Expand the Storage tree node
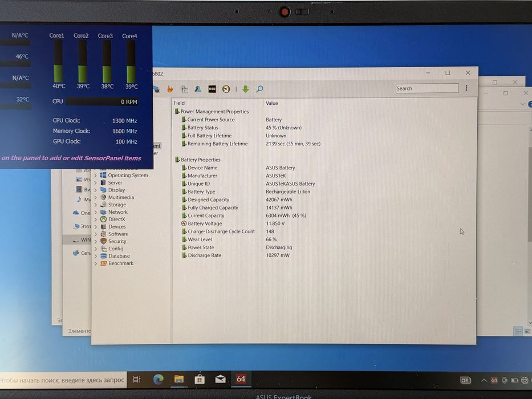Screen dimensions: 532x399 (x=96, y=205)
